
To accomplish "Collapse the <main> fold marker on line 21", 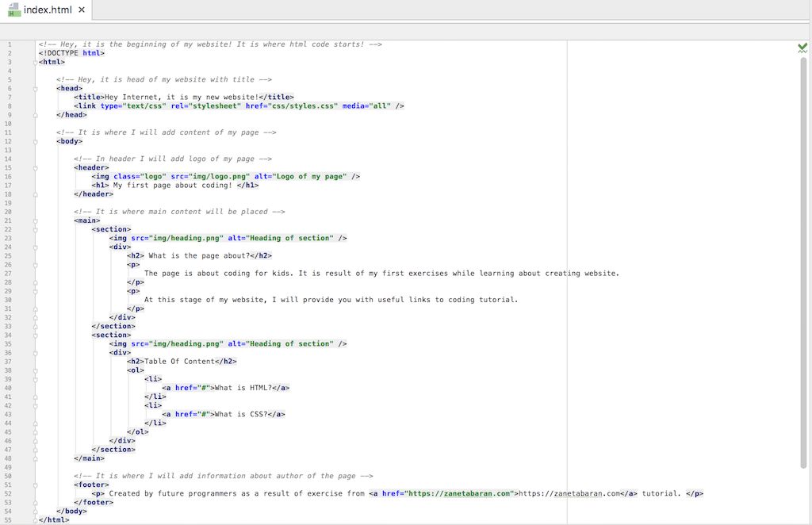I will [x=35, y=220].
